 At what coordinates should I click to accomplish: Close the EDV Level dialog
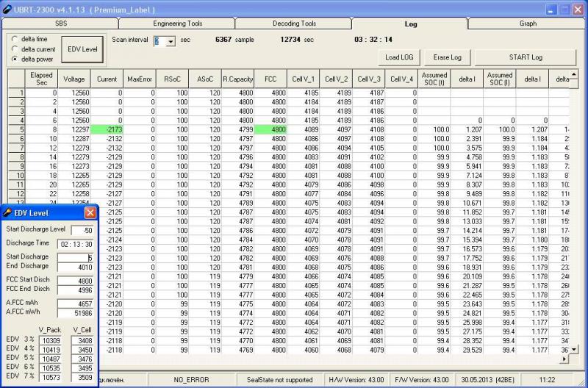pyautogui.click(x=90, y=213)
